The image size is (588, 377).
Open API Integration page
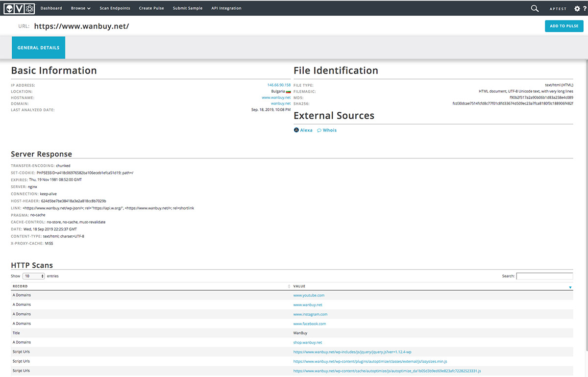click(x=226, y=8)
